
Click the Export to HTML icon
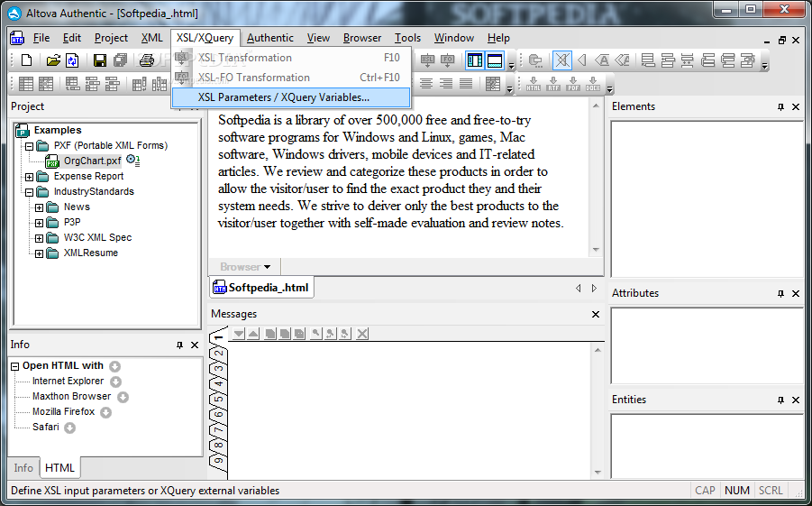(x=534, y=84)
